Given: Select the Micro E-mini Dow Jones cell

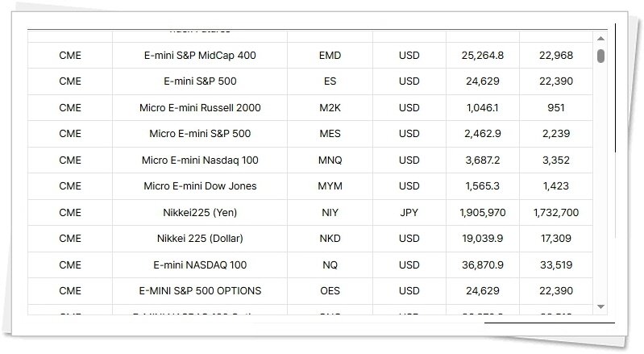Looking at the screenshot, I should (200, 186).
